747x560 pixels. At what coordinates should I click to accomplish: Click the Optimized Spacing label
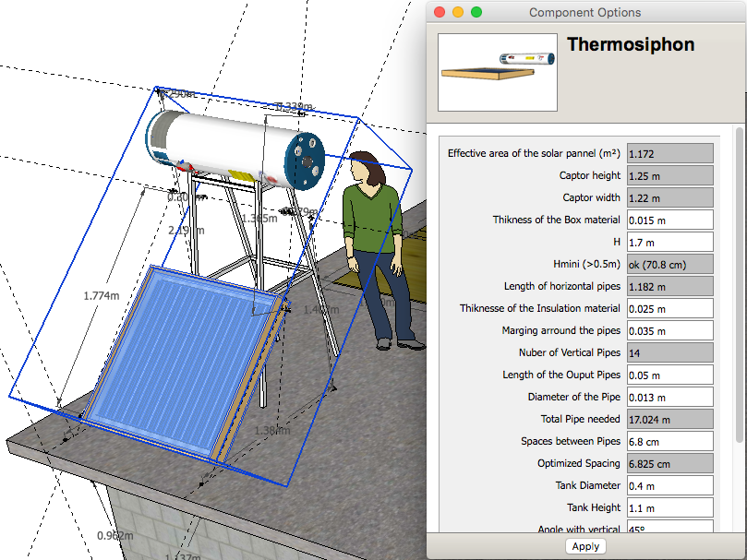pyautogui.click(x=579, y=463)
